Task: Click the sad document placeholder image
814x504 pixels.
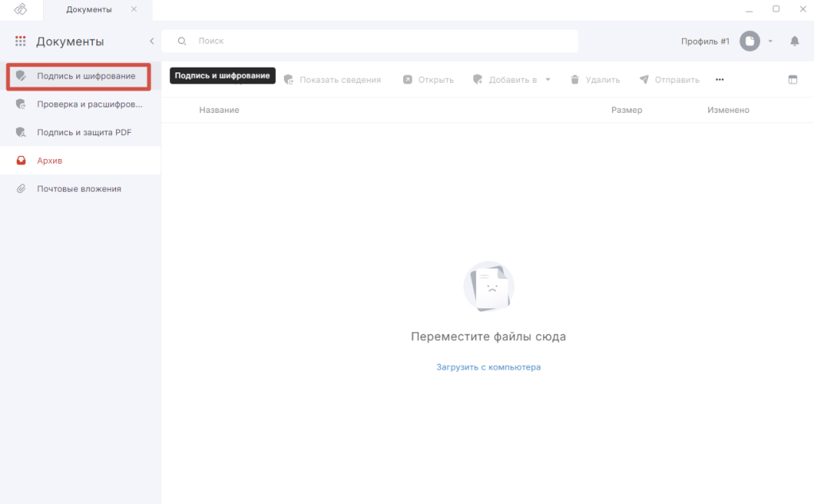Action: pos(489,286)
